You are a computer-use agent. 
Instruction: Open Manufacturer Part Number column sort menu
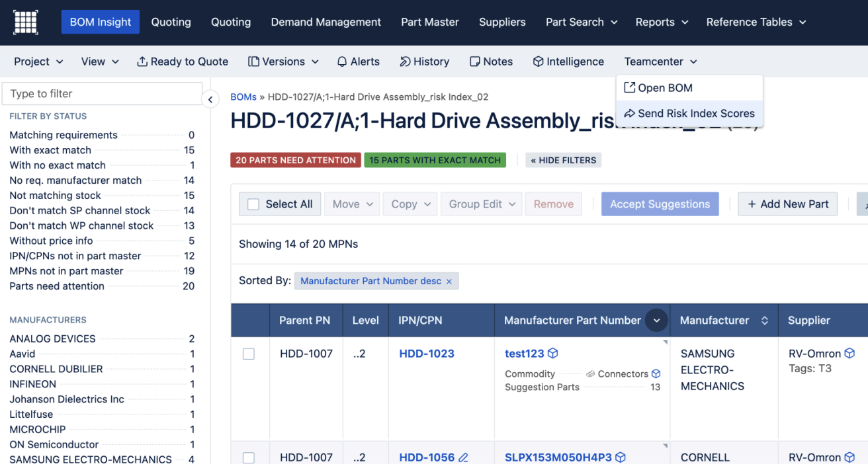coord(656,321)
